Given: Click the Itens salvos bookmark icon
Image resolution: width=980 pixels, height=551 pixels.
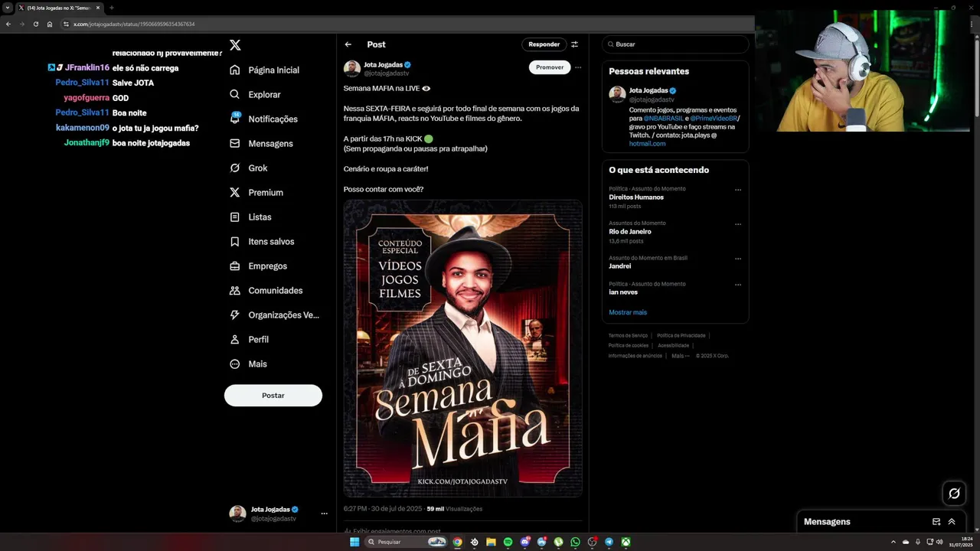Looking at the screenshot, I should (235, 241).
